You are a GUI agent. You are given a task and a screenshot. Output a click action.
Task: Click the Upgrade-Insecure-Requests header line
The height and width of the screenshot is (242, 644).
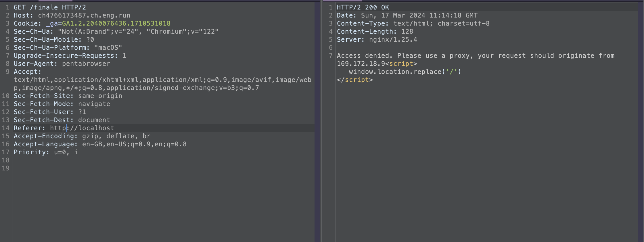point(70,55)
